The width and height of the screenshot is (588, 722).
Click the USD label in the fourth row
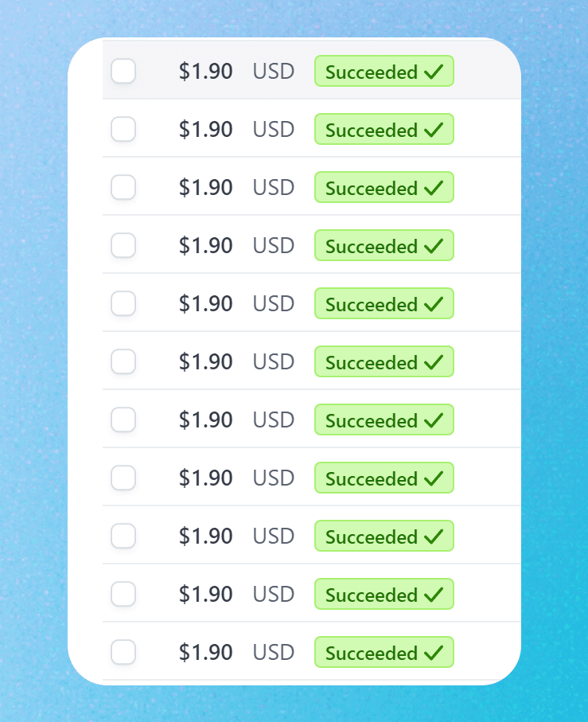coord(274,246)
